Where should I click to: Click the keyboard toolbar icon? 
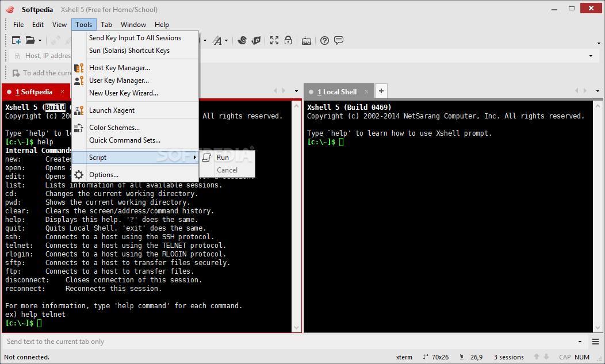pos(307,40)
